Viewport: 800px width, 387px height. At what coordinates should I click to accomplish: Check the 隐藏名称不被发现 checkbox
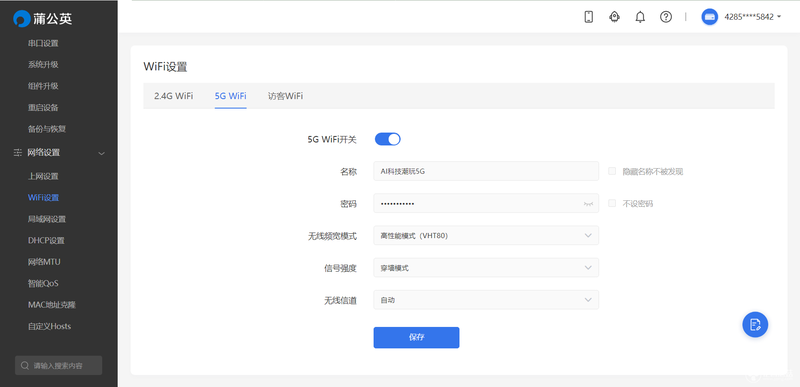click(612, 171)
